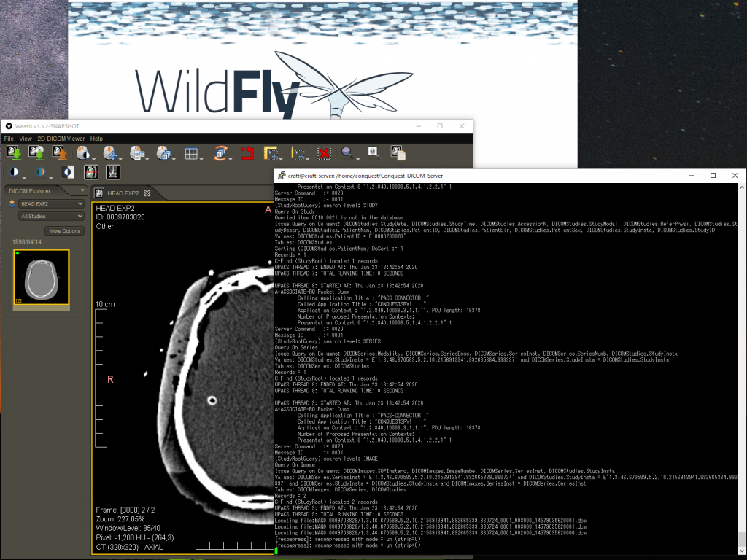Toggle the key-image X-ray style button
The height and width of the screenshot is (560, 747).
click(113, 172)
